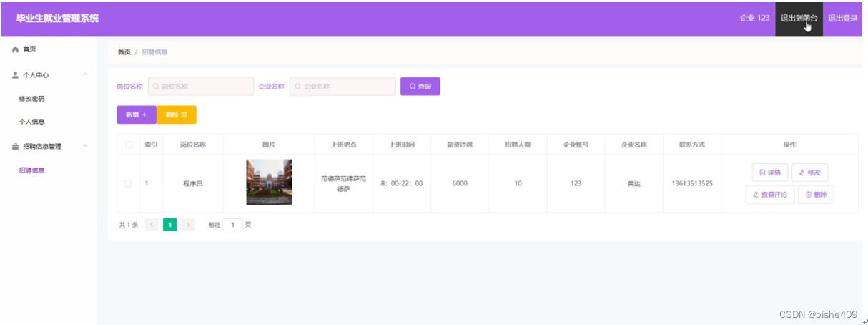Click the 岗位名称 column header
This screenshot has width=868, height=325.
coord(193,145)
